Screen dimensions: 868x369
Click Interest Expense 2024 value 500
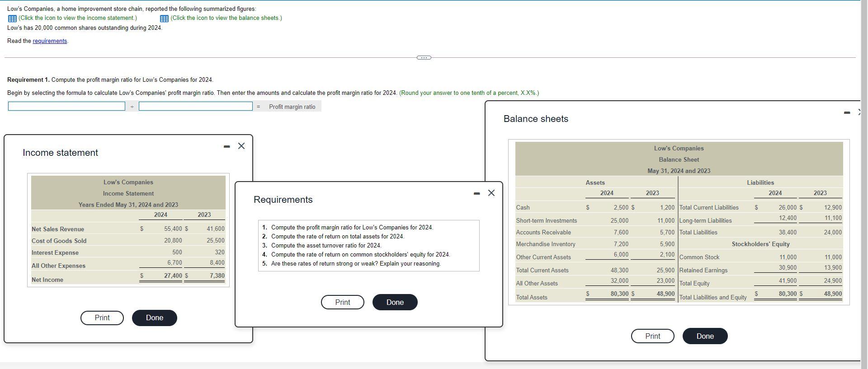click(177, 252)
